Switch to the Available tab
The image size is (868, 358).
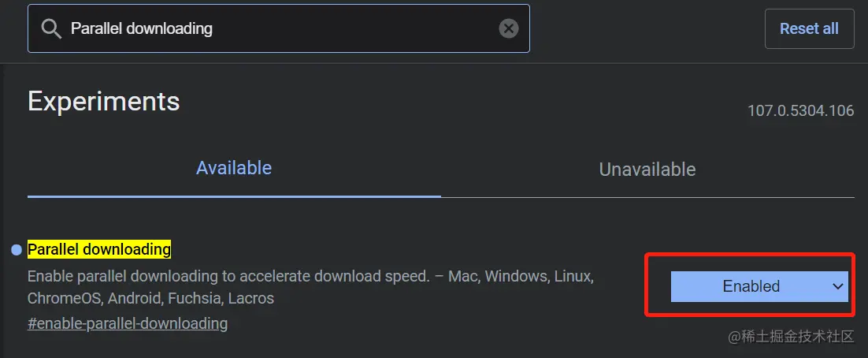tap(234, 168)
